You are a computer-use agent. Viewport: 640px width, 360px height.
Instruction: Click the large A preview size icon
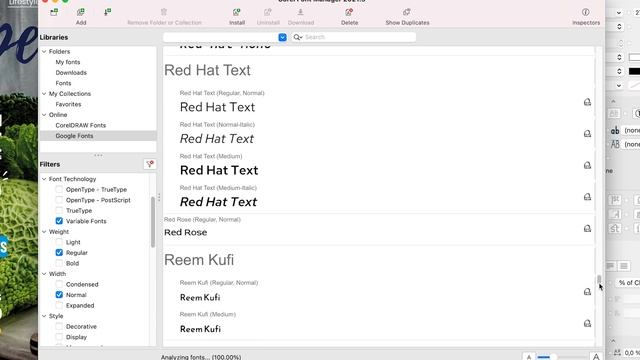point(596,357)
